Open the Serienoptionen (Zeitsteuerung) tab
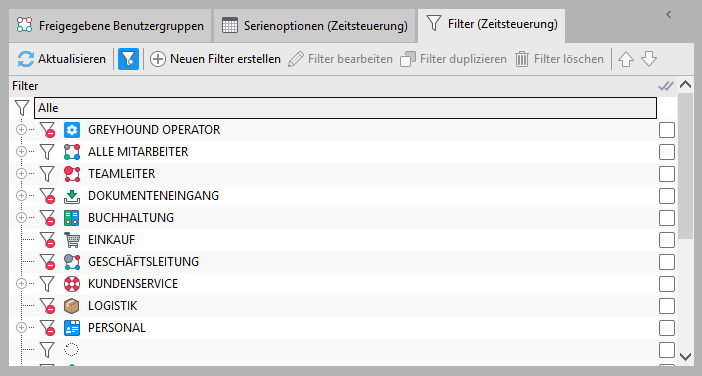Screen dimensions: 702x376 coord(315,26)
